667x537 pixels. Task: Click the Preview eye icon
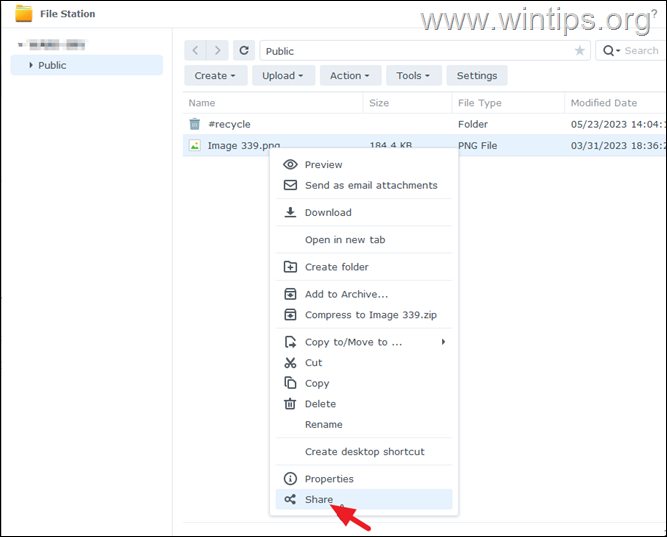tap(290, 165)
